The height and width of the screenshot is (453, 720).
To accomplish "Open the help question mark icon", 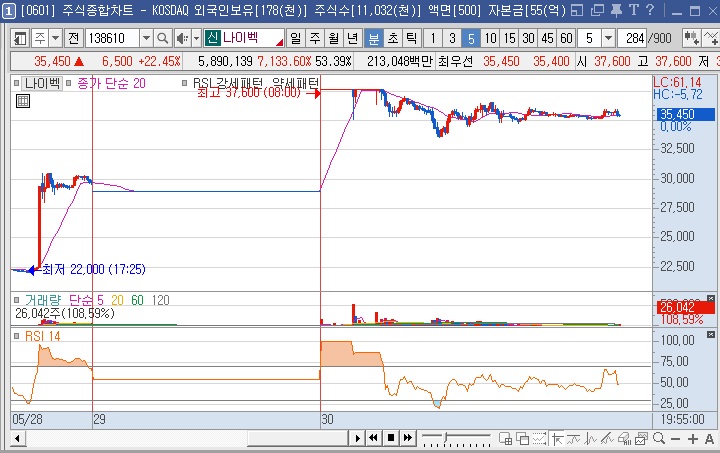I will [x=649, y=10].
